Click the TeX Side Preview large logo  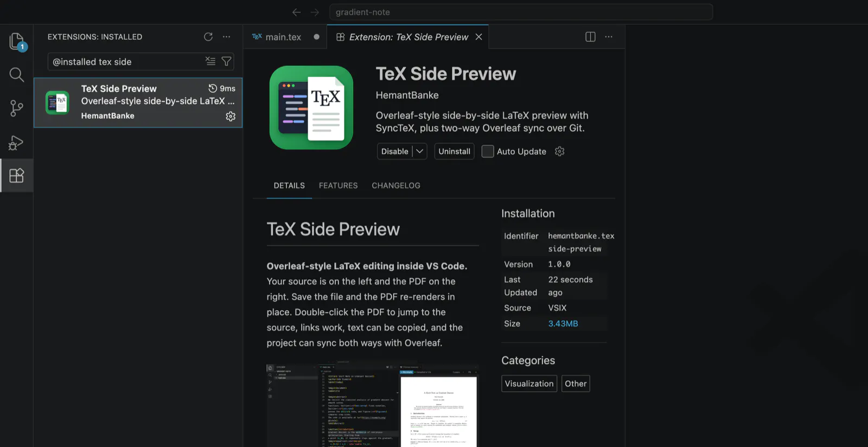click(x=311, y=107)
